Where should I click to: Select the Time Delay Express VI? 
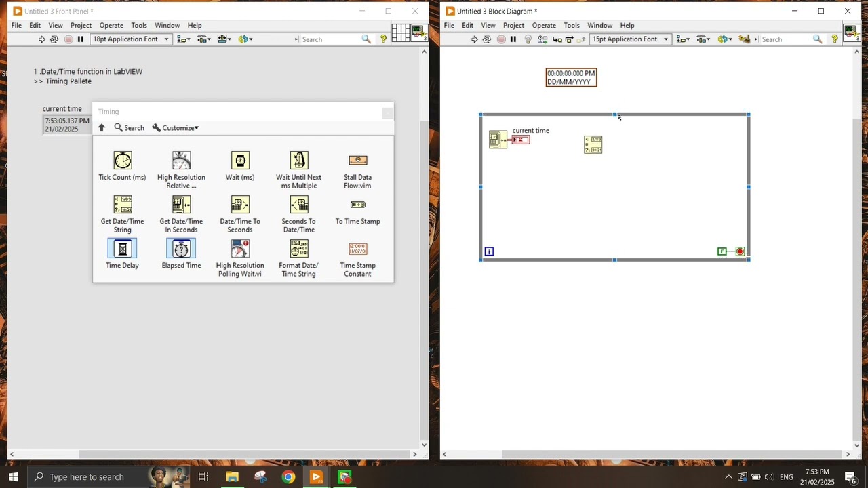coord(122,249)
